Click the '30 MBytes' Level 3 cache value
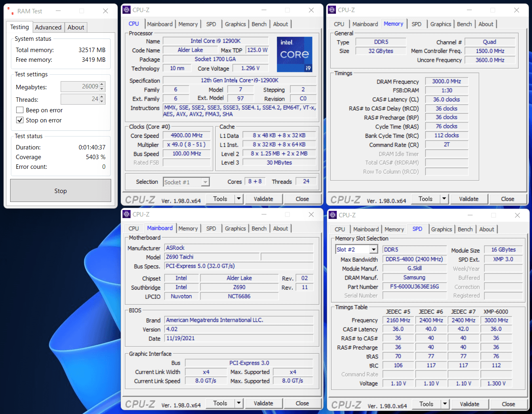532x414 pixels. (279, 162)
